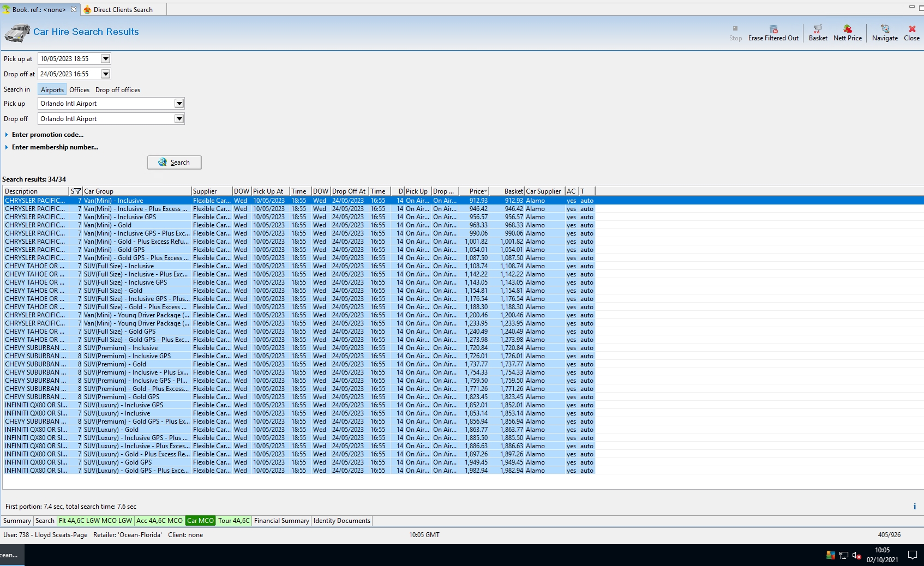Screen dimensions: 924x566
Task: Select the last row priced 1,982.94
Action: coord(299,471)
